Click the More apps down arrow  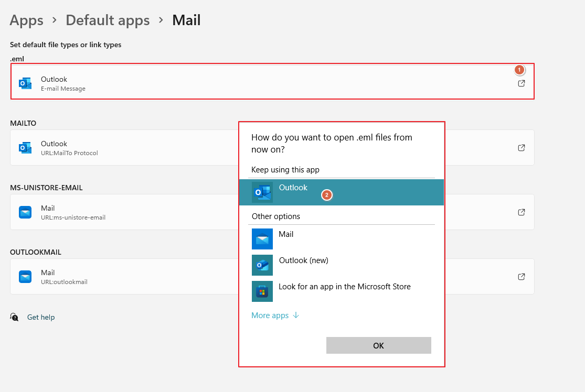pyautogui.click(x=296, y=315)
